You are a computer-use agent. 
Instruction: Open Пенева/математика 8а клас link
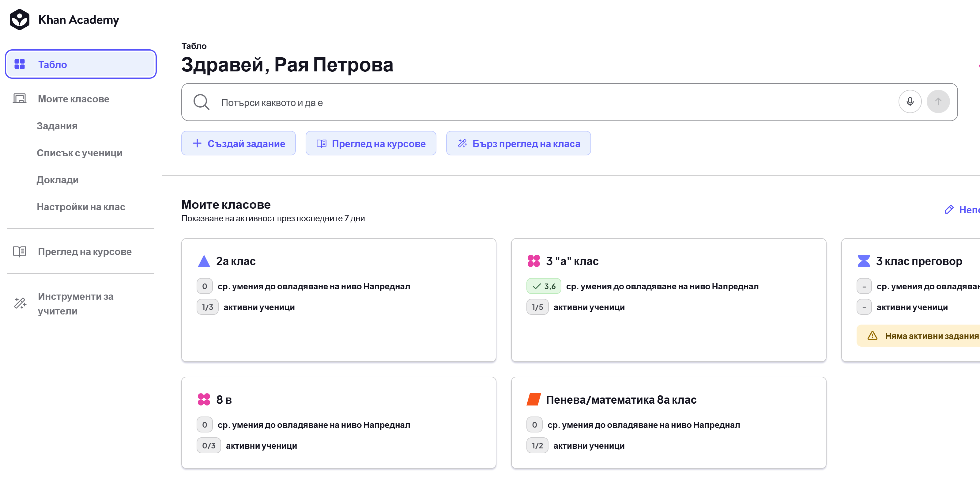click(621, 399)
